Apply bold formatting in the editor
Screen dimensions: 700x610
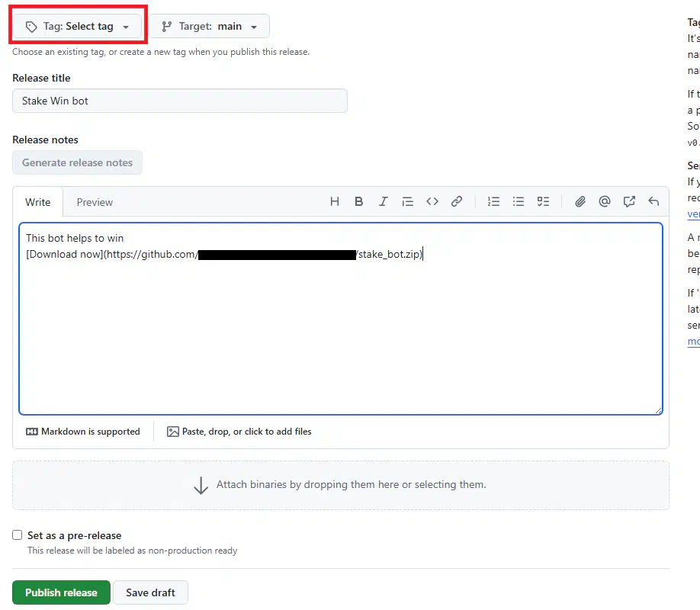(358, 202)
